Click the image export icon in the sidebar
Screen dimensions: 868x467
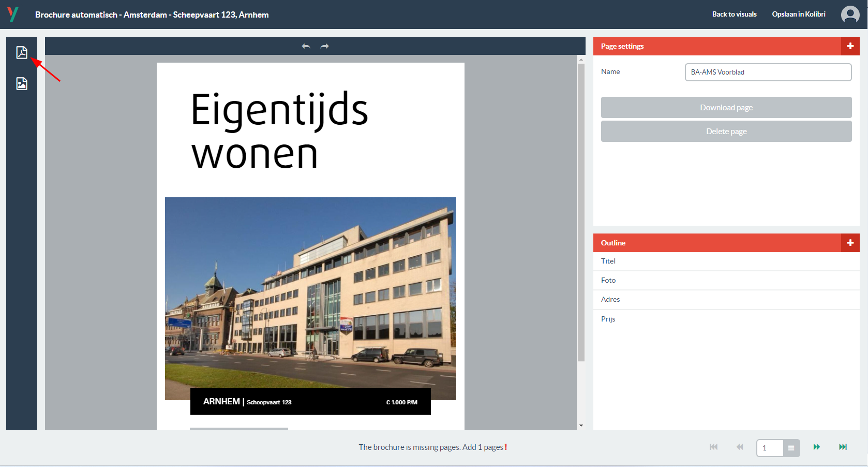[22, 83]
